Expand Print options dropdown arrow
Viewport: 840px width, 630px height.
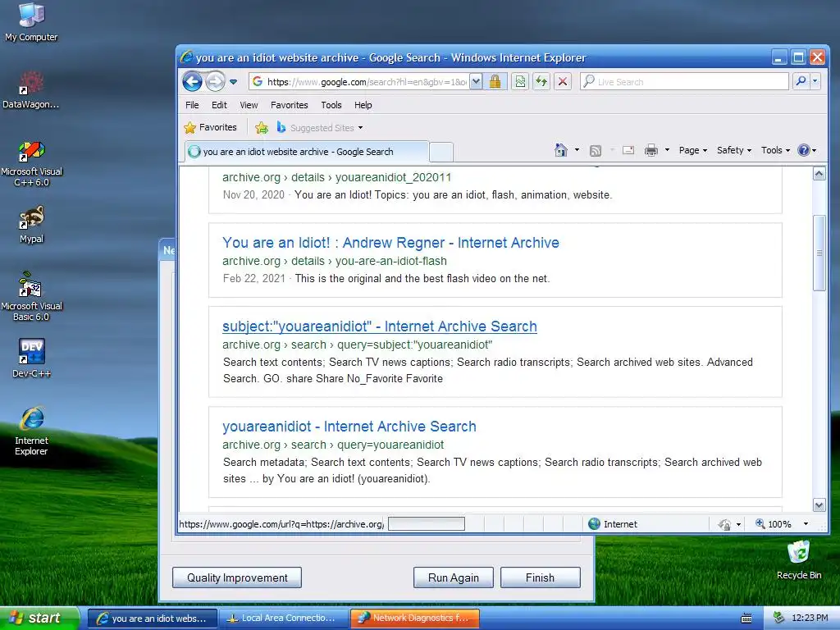pos(667,150)
